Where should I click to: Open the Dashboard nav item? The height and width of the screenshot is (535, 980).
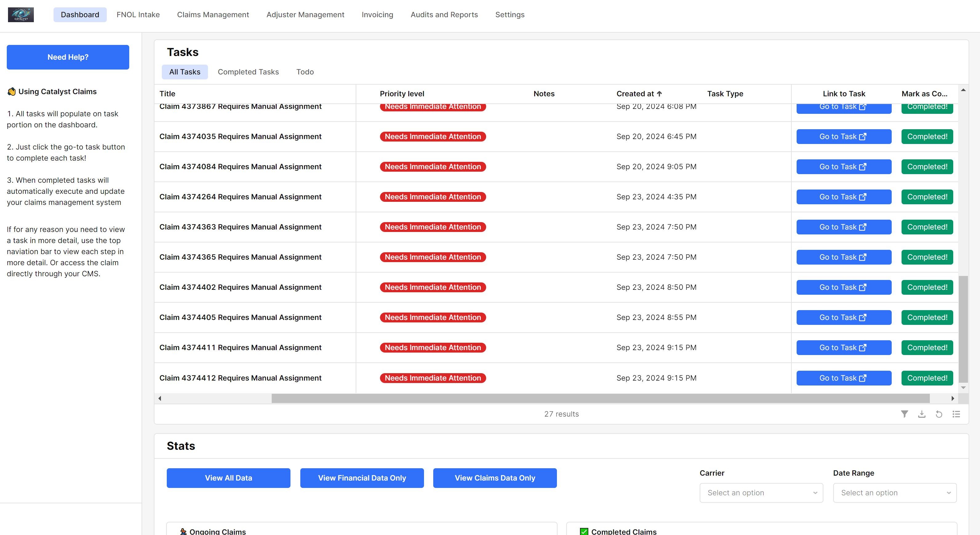[x=80, y=14]
